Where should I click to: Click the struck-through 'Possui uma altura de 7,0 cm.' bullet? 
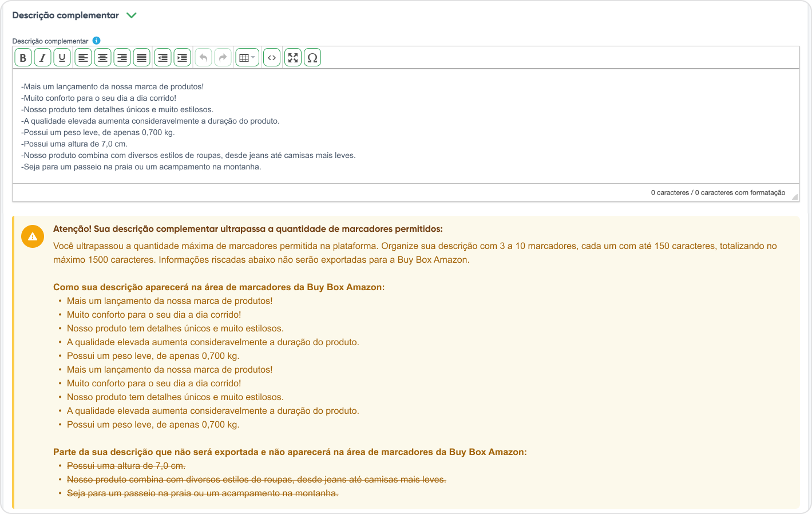[126, 466]
